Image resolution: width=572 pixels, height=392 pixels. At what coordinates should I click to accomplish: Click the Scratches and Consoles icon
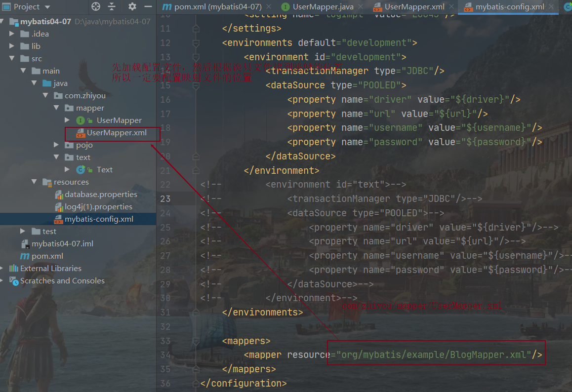click(13, 281)
